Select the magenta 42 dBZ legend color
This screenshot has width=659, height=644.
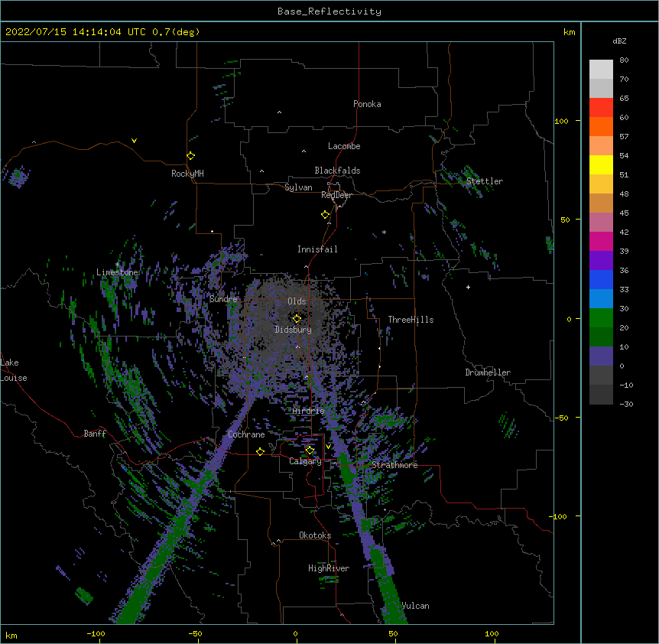pyautogui.click(x=601, y=241)
